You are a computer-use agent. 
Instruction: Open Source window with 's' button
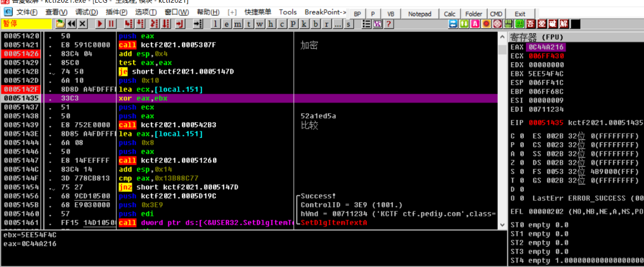tap(348, 24)
